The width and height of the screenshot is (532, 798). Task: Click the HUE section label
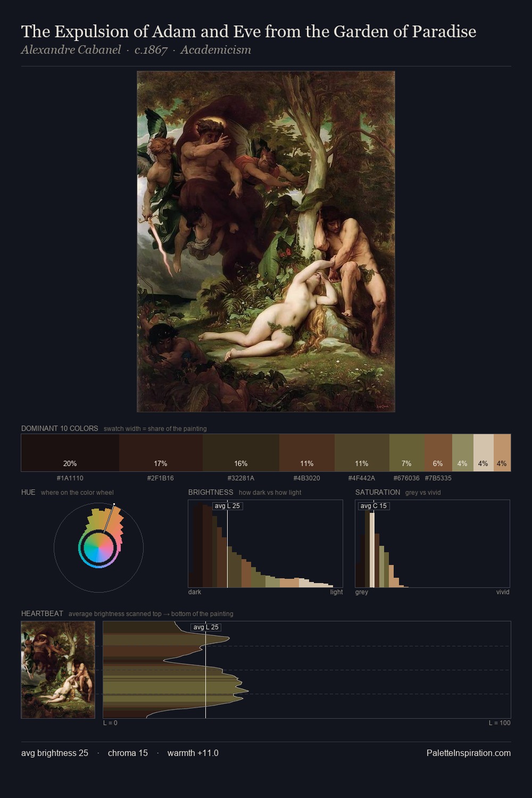click(x=28, y=492)
